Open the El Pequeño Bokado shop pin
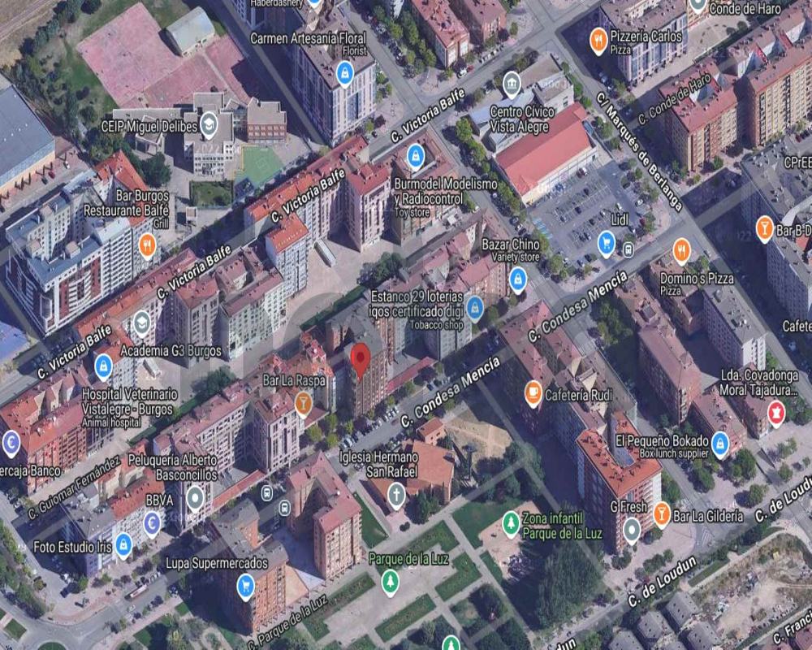The height and width of the screenshot is (650, 812). (720, 444)
